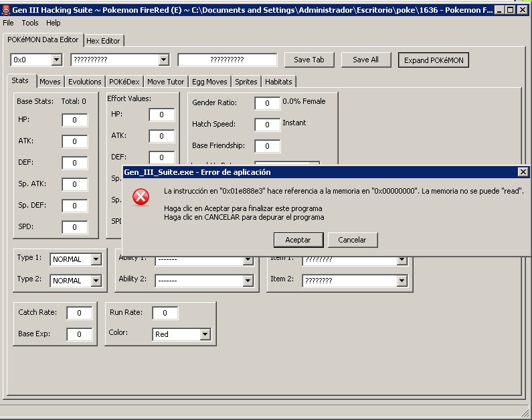Open the POKéDex tab
Image resolution: width=532 pixels, height=420 pixels.
pyautogui.click(x=124, y=82)
